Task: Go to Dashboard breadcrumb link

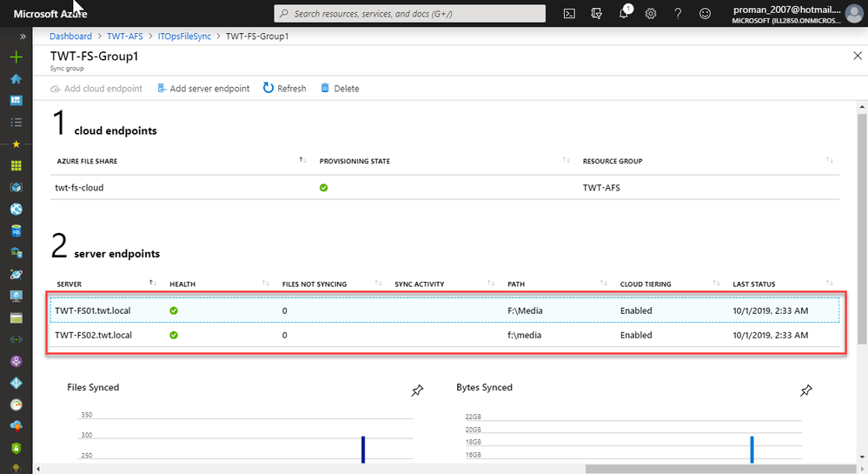Action: tap(71, 36)
